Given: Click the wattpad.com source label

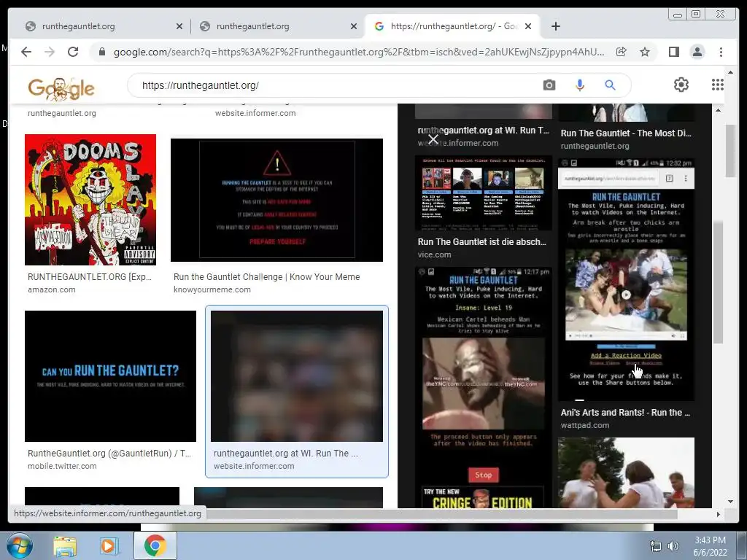Looking at the screenshot, I should click(585, 425).
